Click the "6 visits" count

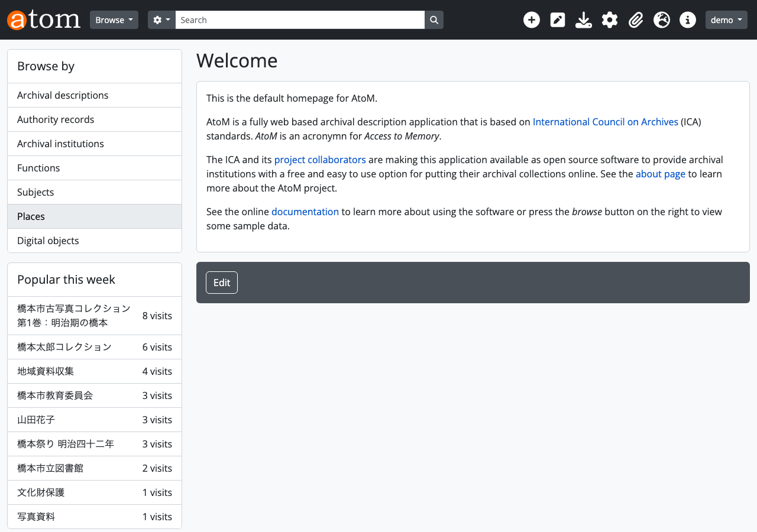tap(157, 347)
